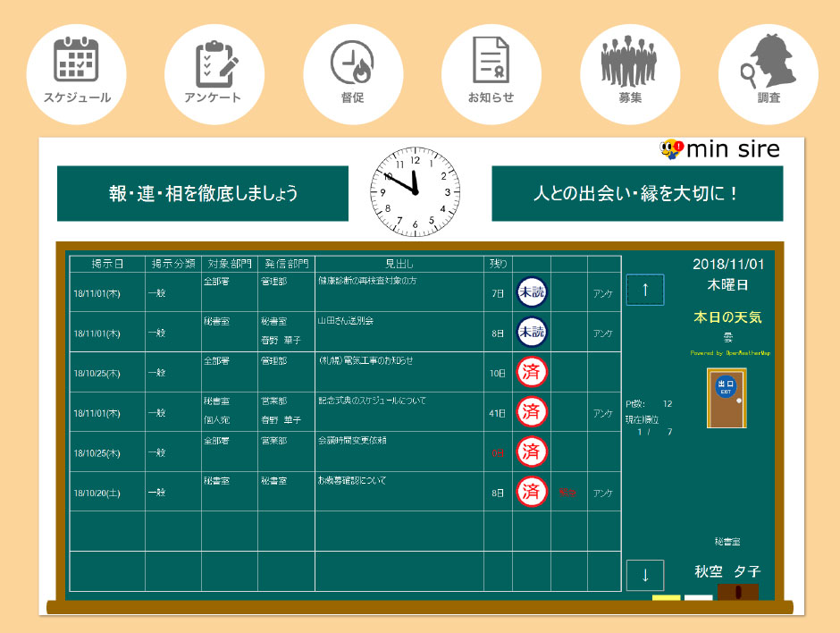840x633 pixels.
Task: Click 未読 stamp for 健康診断の再検査対象の方
Action: tap(532, 292)
